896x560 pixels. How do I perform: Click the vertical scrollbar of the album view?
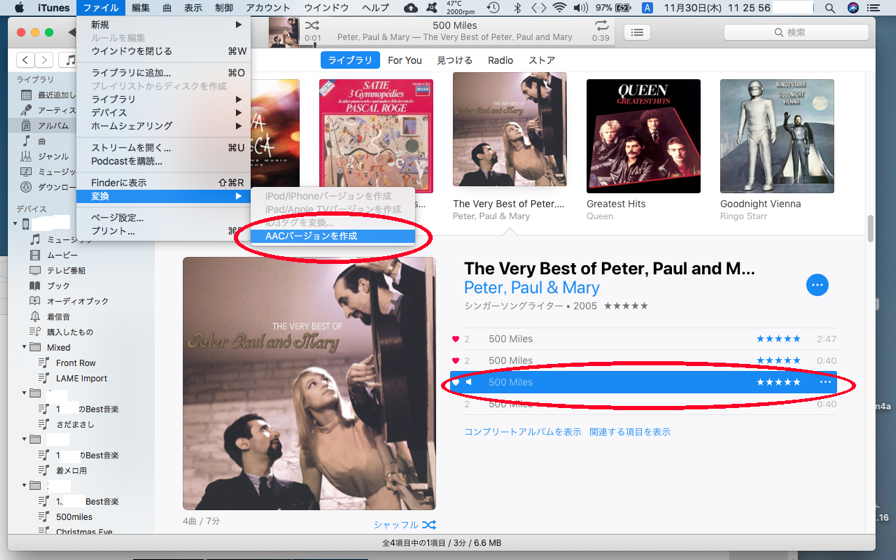pyautogui.click(x=870, y=229)
